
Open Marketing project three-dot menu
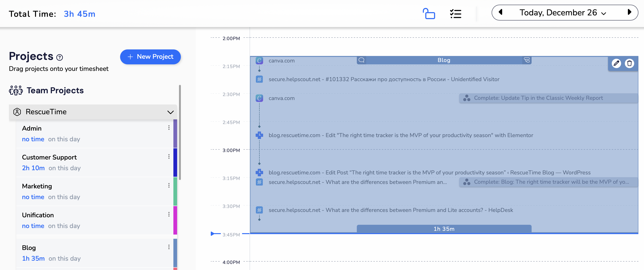click(169, 185)
